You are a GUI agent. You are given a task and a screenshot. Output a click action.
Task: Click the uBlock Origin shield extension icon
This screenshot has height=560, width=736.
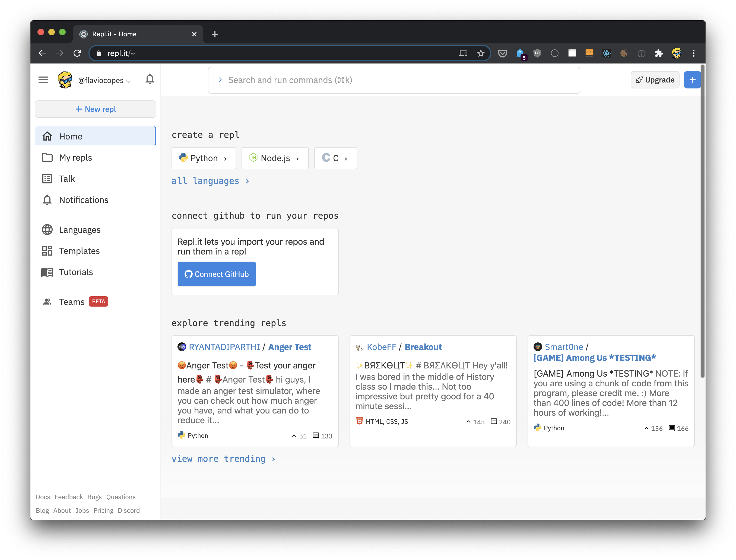[537, 53]
